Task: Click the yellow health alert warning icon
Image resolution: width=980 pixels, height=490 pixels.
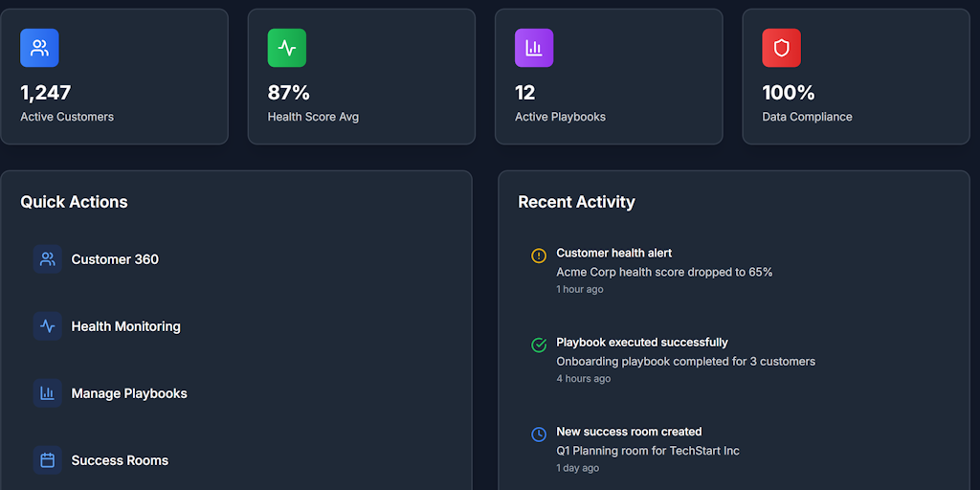Action: tap(539, 256)
